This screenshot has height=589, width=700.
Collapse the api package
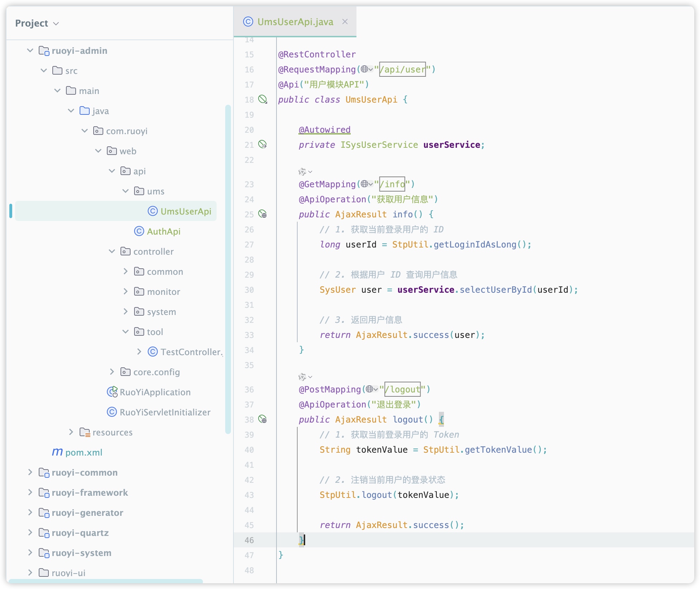click(x=112, y=171)
